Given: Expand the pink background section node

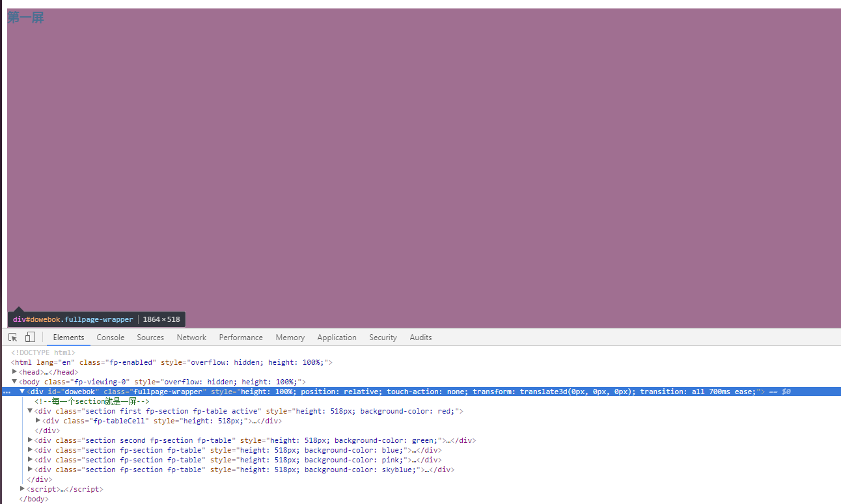Looking at the screenshot, I should coord(30,459).
